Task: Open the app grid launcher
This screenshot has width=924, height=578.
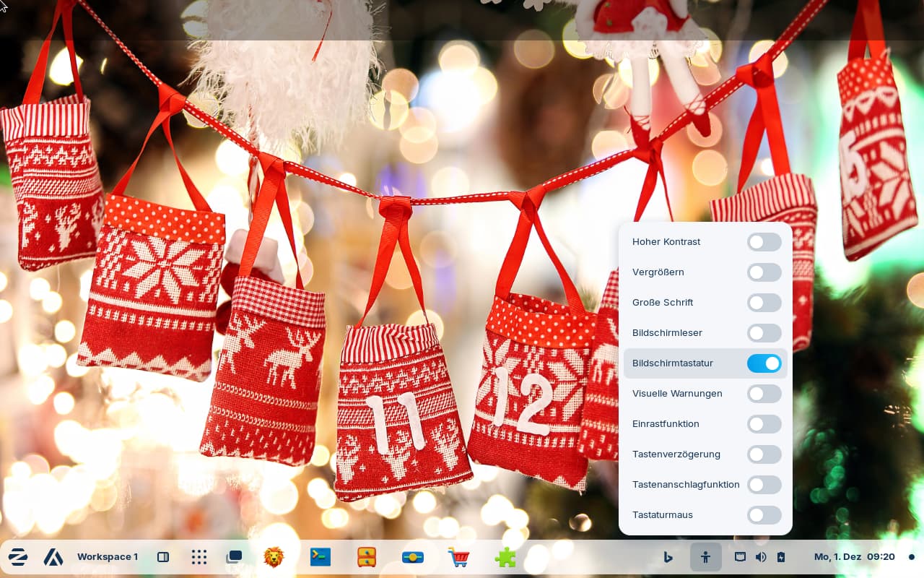Action: pyautogui.click(x=199, y=557)
